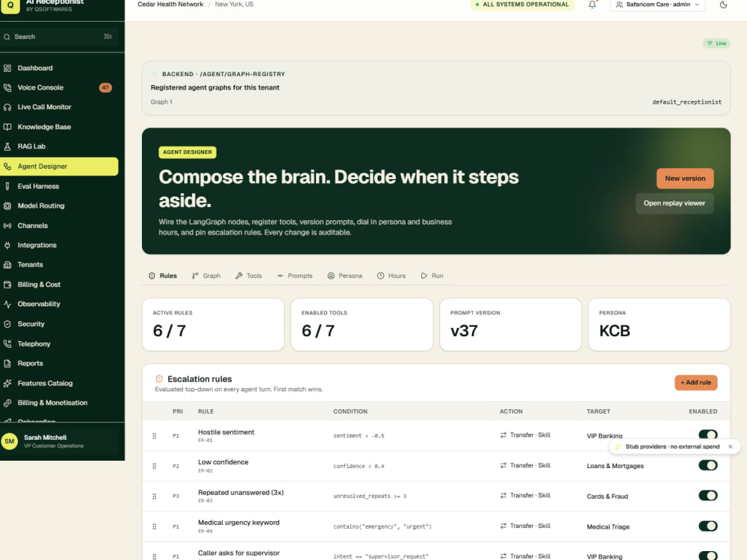The width and height of the screenshot is (747, 560).
Task: Select the Hours tab
Action: [x=391, y=276]
